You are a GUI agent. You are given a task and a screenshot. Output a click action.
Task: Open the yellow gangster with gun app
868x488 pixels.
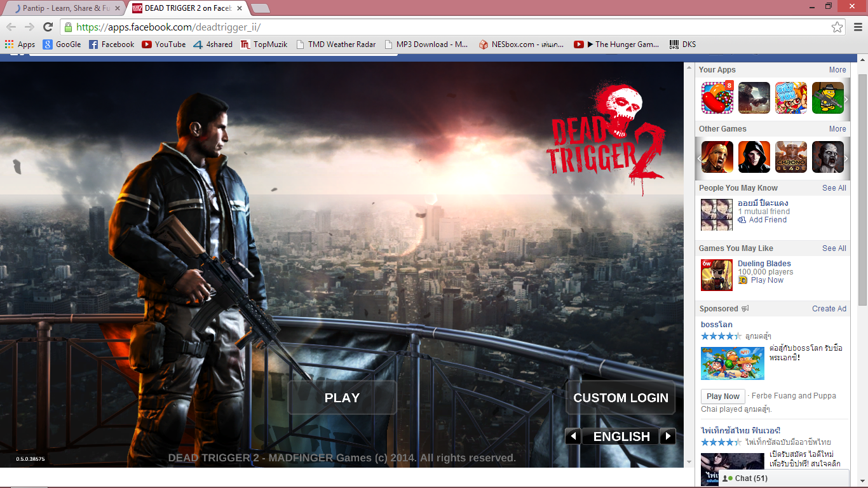[828, 98]
